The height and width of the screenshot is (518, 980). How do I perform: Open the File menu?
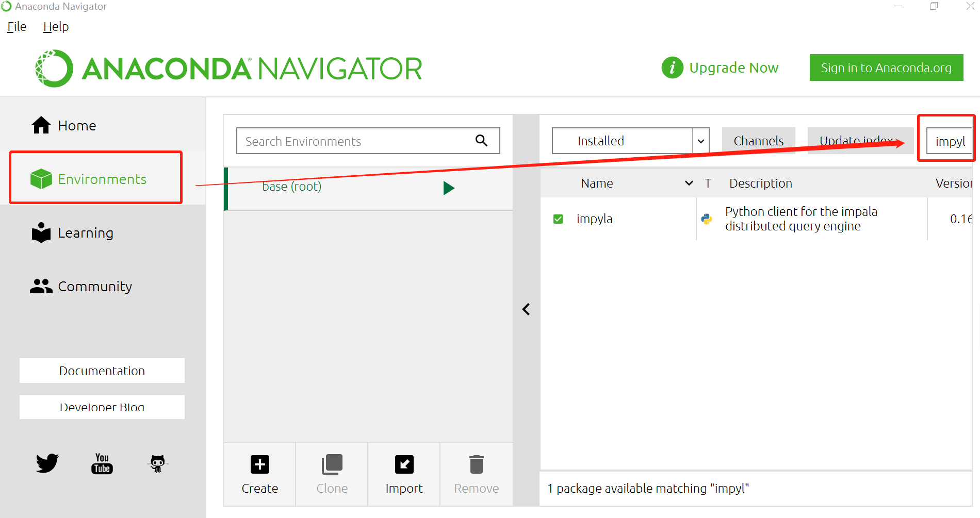(17, 27)
